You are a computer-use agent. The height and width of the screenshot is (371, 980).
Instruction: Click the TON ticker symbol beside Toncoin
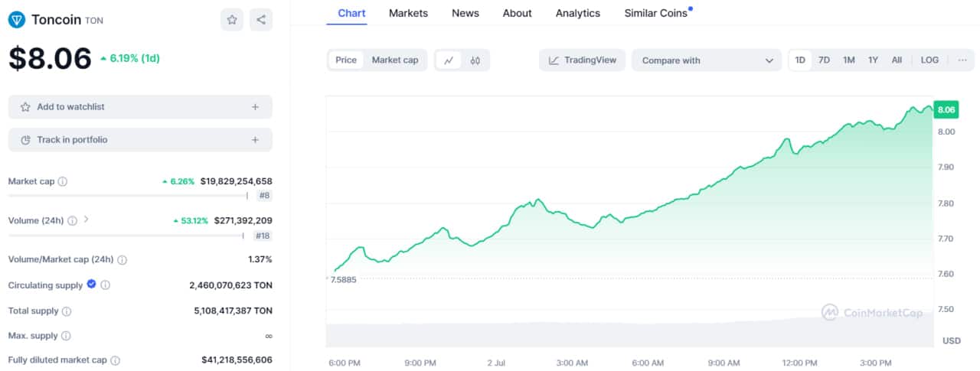pyautogui.click(x=93, y=21)
